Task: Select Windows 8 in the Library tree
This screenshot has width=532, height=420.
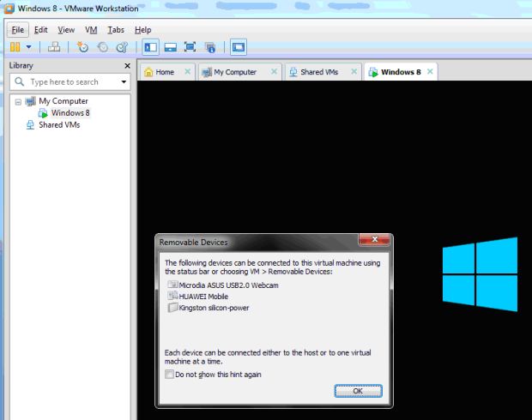Action: point(70,112)
